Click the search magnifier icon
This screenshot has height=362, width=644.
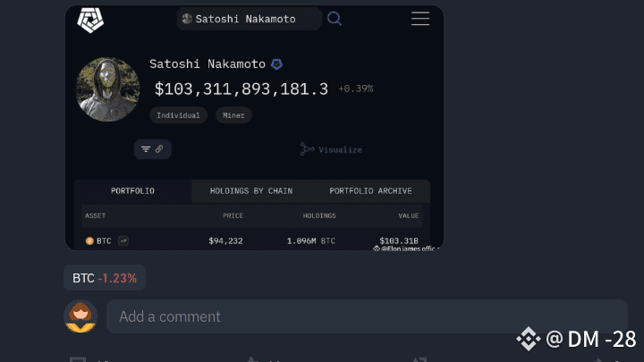tap(335, 18)
